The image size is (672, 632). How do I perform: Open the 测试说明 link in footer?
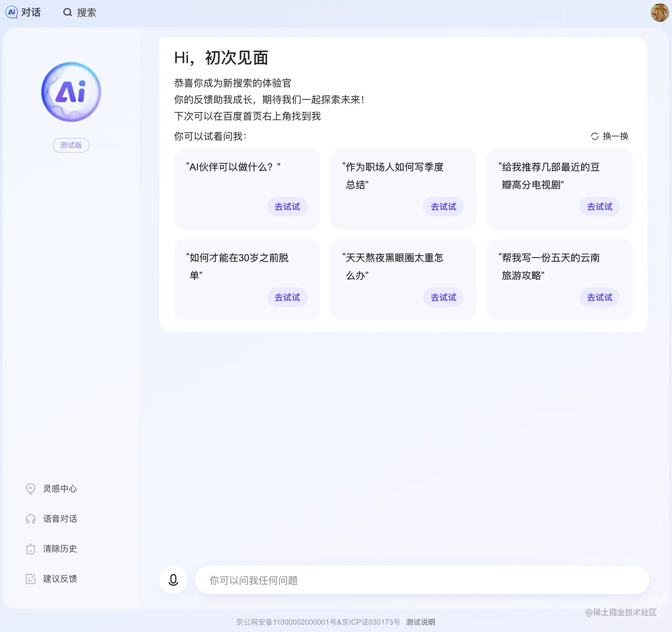pyautogui.click(x=420, y=622)
